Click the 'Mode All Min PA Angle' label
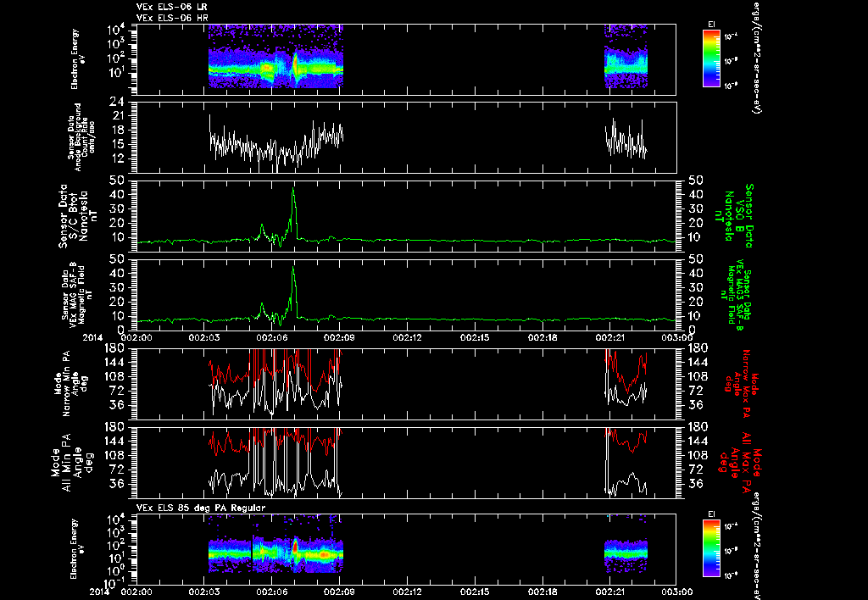868x600 pixels. 73,462
